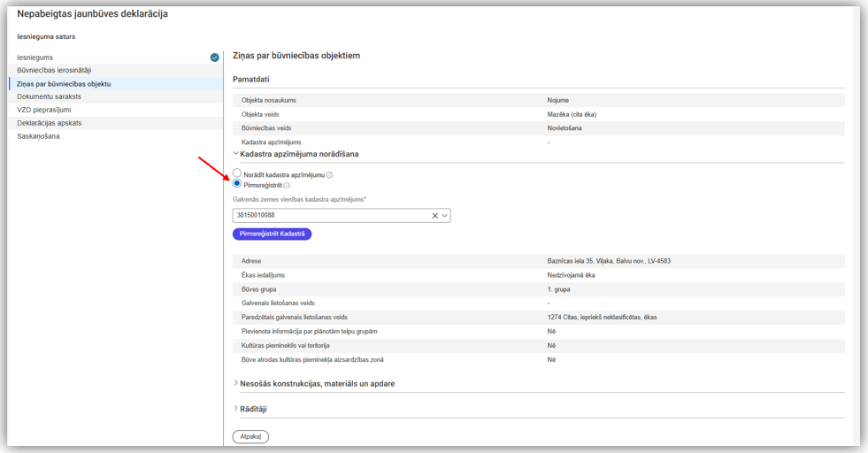Image resolution: width=868 pixels, height=453 pixels.
Task: Click the blue checkmark icon beside Iesniegums
Action: coord(214,58)
